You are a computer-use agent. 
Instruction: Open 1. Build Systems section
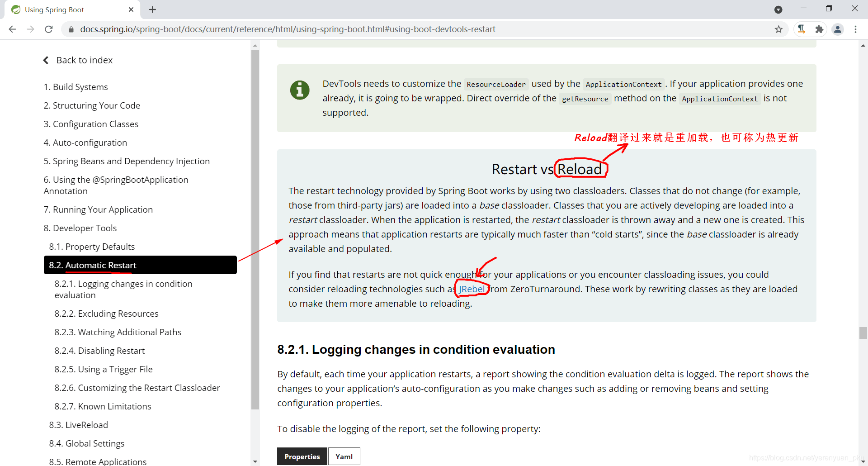(75, 87)
